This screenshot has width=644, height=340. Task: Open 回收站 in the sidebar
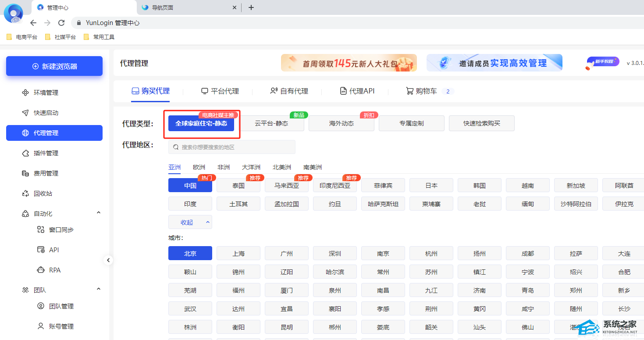[43, 193]
